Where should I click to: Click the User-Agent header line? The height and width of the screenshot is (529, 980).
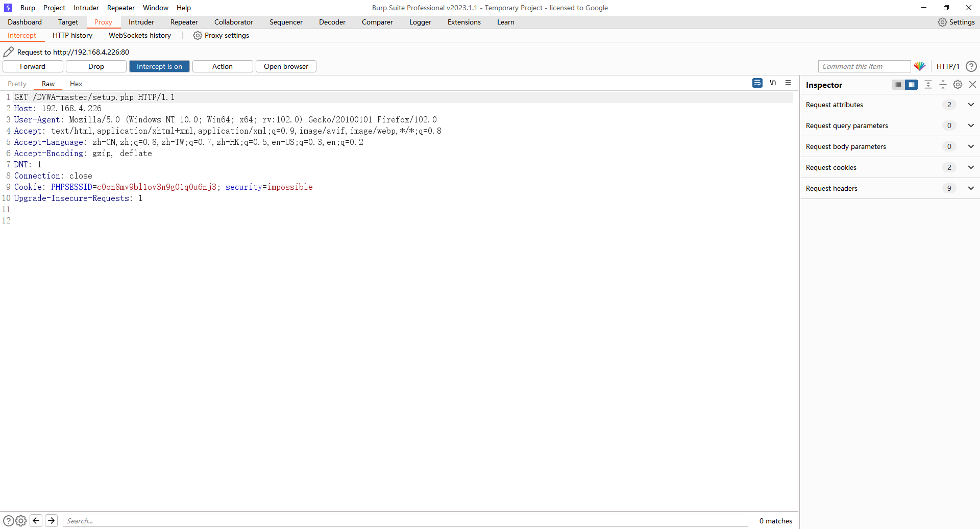226,119
